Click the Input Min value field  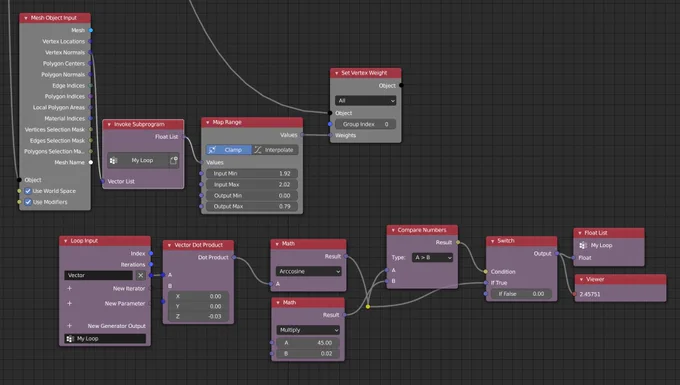click(x=252, y=173)
